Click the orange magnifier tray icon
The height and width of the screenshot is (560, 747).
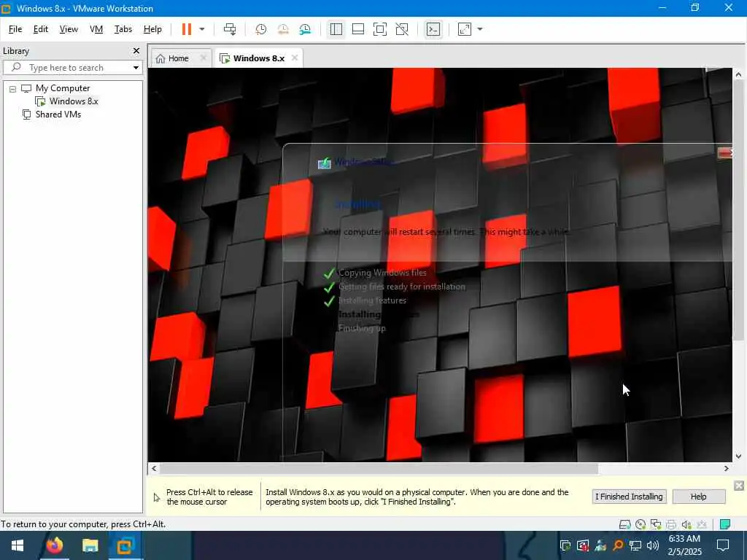[x=618, y=545]
